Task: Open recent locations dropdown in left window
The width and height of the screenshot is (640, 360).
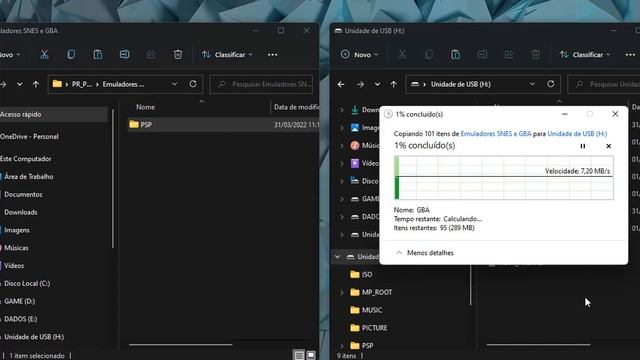Action: pos(20,84)
